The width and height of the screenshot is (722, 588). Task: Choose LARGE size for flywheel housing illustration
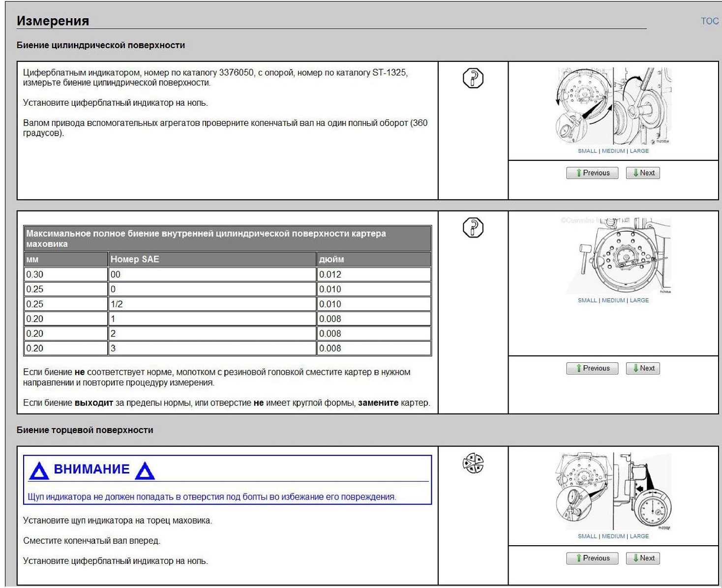click(x=639, y=300)
